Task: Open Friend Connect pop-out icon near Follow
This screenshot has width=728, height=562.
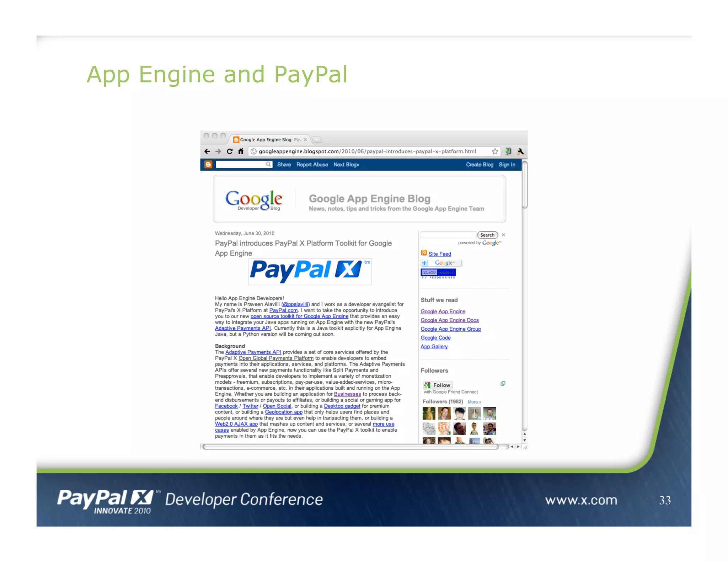Action: click(503, 384)
